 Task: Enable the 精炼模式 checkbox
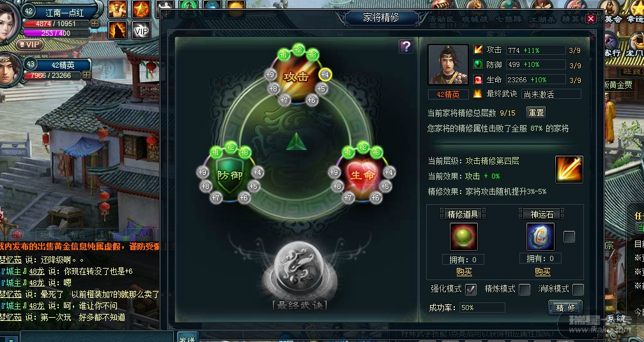(525, 290)
